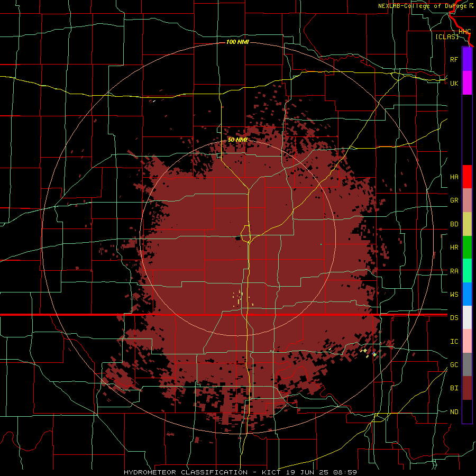Click the RA legend label
Viewport: 476px width, 476px height.
point(454,271)
